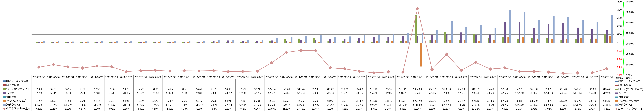Select the $17.26 current assets total cell
The image size is (644, 111).
point(39,105)
